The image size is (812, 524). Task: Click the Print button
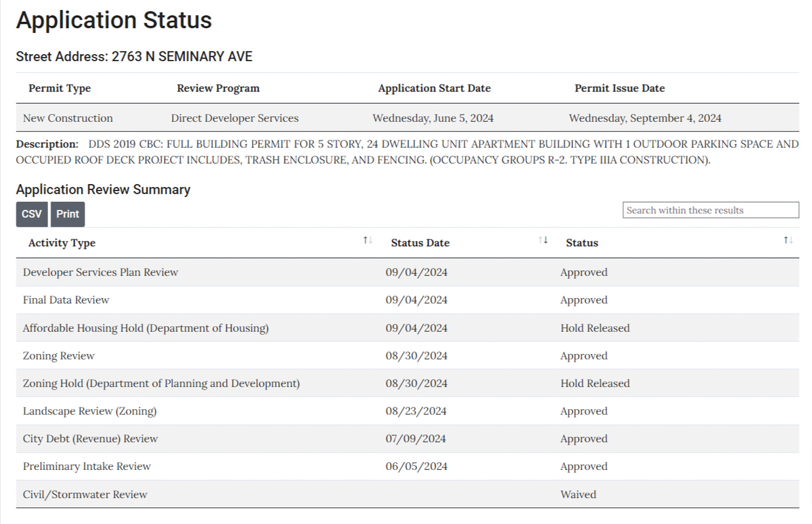(68, 214)
